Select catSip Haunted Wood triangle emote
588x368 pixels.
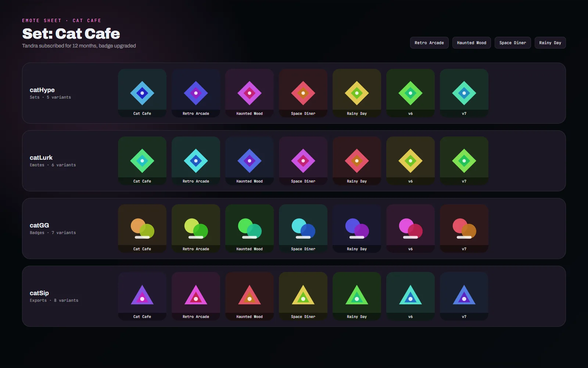tap(250, 296)
